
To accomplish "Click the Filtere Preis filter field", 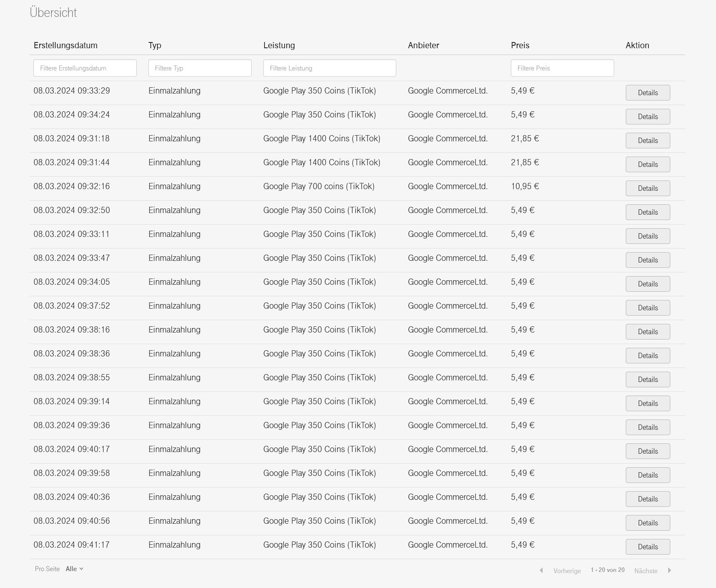I will point(562,68).
